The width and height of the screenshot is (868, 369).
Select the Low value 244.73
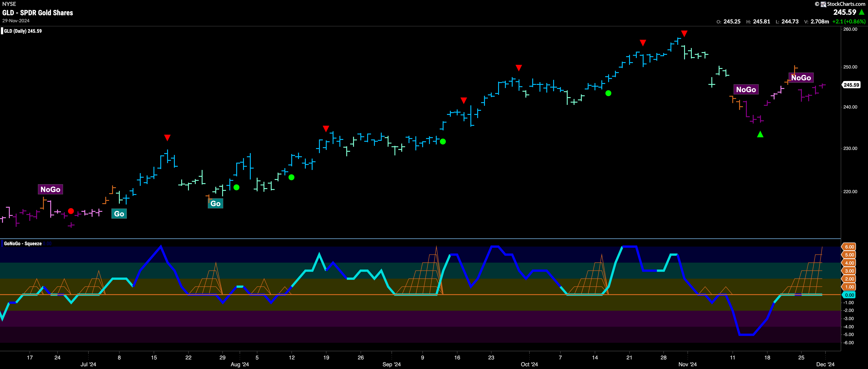(x=790, y=21)
